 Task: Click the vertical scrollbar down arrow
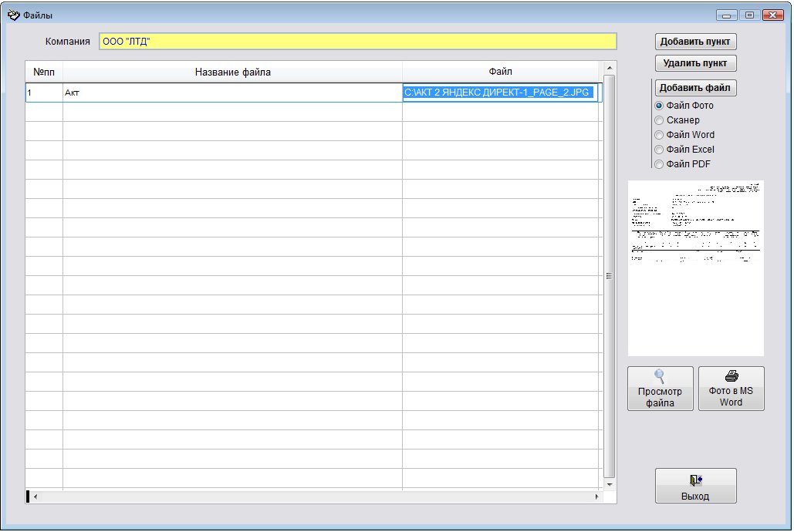pyautogui.click(x=610, y=484)
